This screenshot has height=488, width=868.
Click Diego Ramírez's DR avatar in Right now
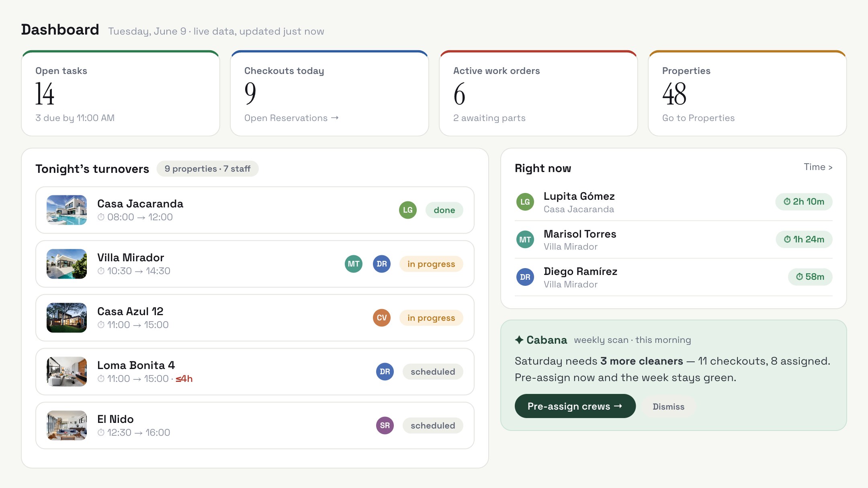coord(525,277)
